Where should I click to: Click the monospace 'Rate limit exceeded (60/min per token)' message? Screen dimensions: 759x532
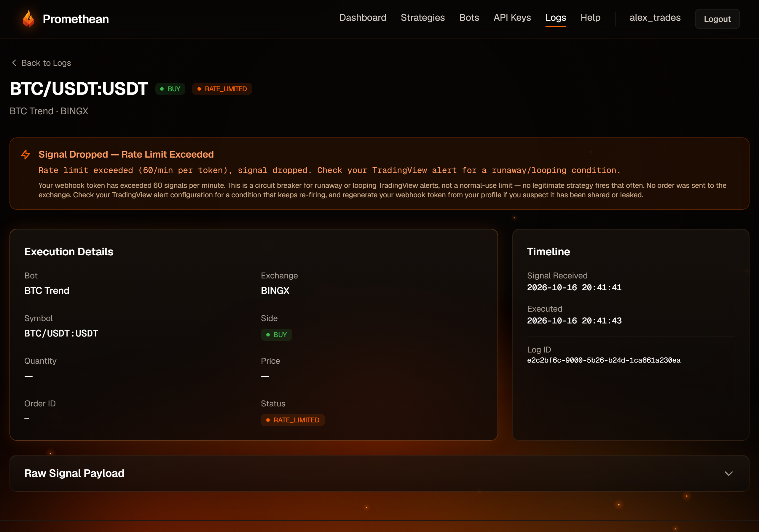329,170
